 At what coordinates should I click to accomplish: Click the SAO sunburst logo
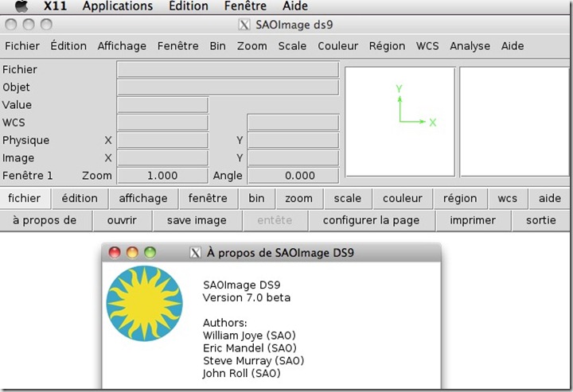pos(144,304)
